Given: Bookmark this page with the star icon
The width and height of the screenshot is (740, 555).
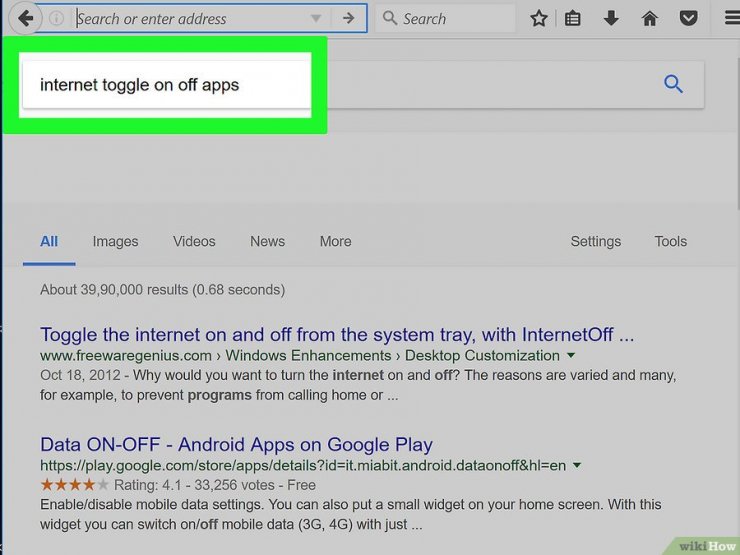Looking at the screenshot, I should click(538, 18).
